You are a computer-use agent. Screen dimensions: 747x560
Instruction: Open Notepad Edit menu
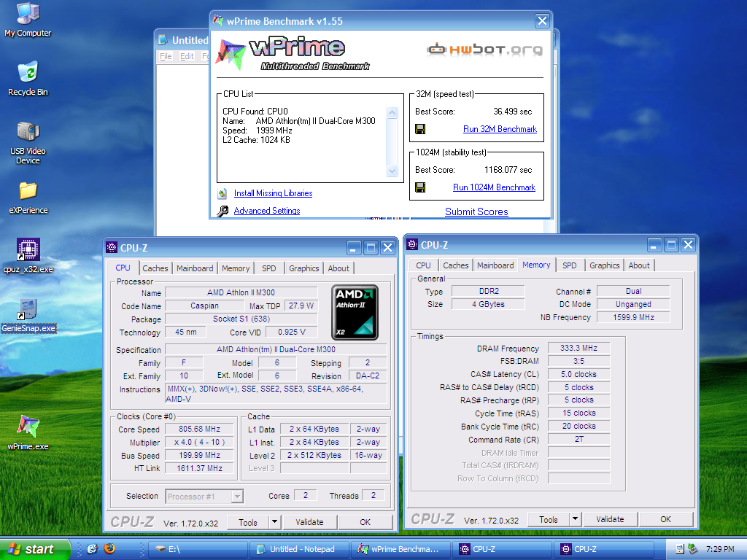coord(187,56)
